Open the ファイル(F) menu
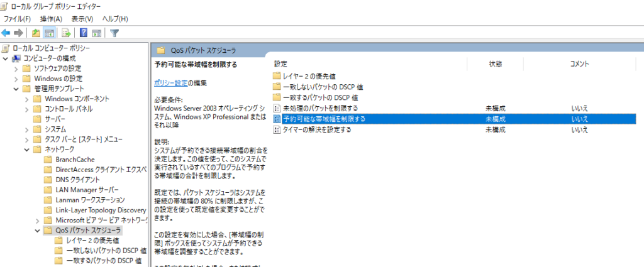Viewport: 644px width, 267px height. pos(17,19)
